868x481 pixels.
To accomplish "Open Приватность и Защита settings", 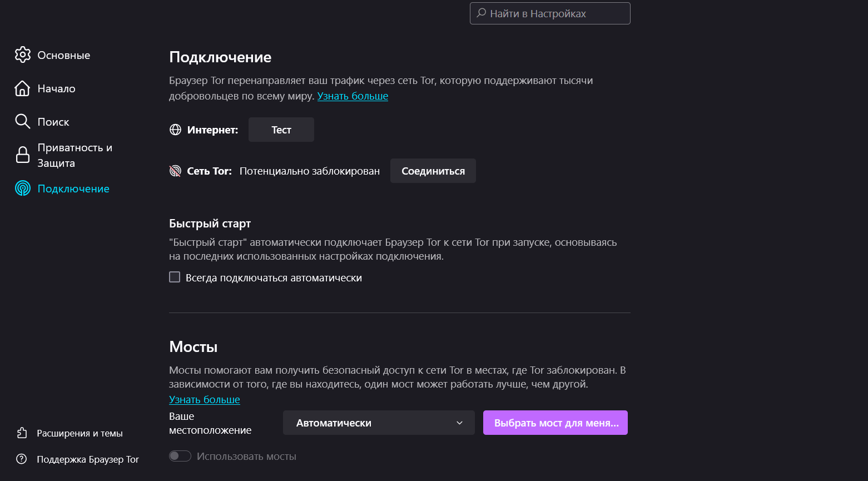I will coord(75,155).
